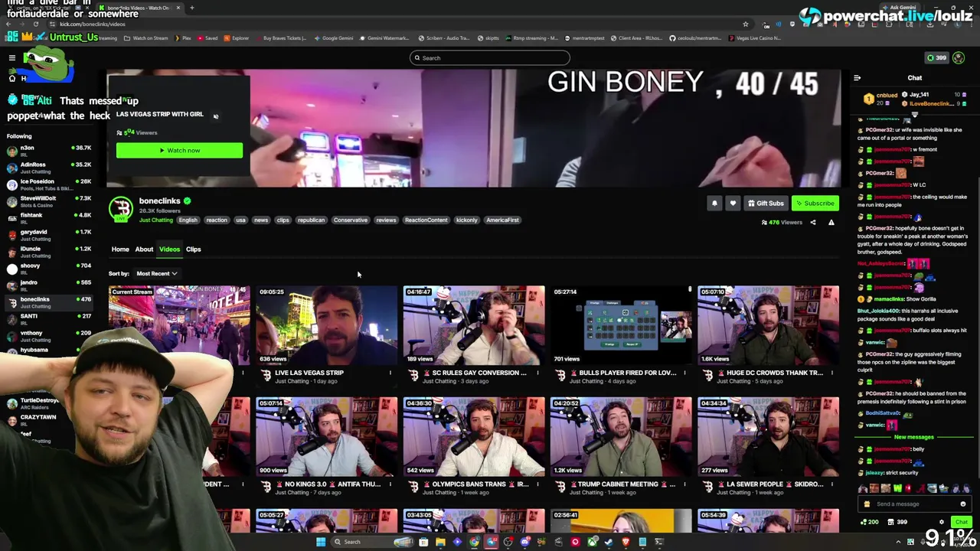Viewport: 980px width, 551px height.
Task: Open options for LIVE LAS VEGAS STRIP video
Action: (x=390, y=373)
